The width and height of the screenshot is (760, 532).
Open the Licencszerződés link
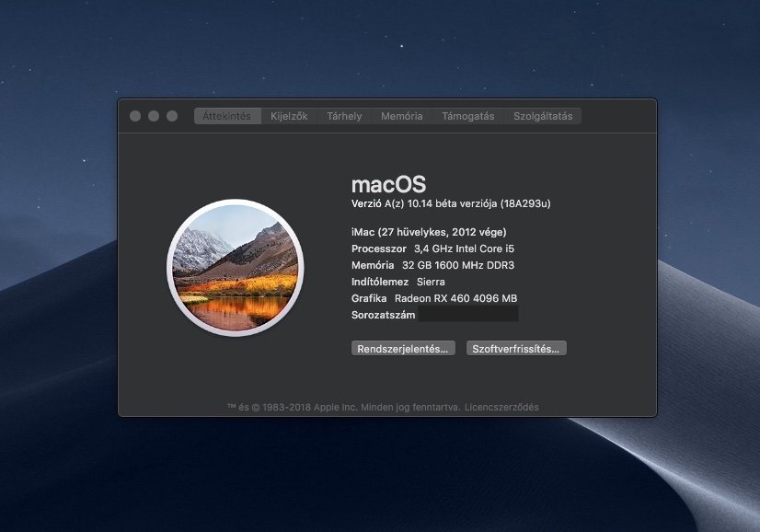pos(501,408)
